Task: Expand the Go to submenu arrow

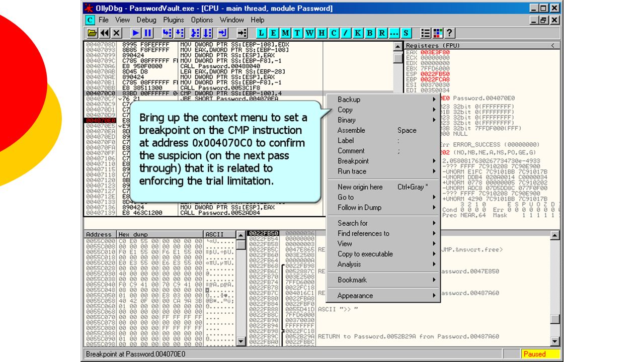Action: [x=434, y=197]
